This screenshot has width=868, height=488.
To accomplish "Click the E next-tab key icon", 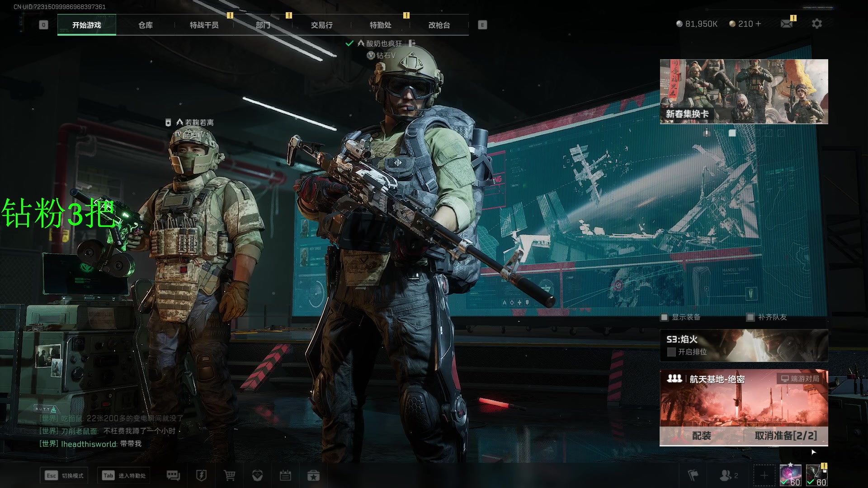I will point(482,25).
